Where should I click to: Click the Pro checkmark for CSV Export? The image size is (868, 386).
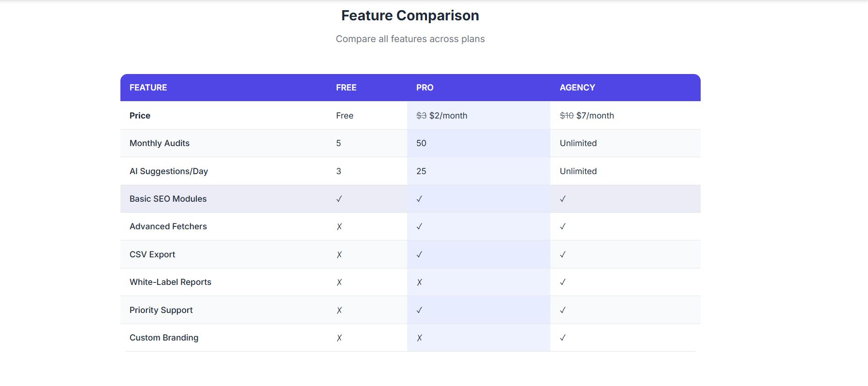pos(419,254)
